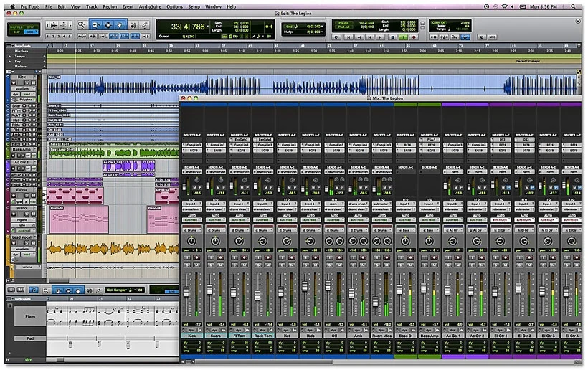Expand the Key ruler
Viewport: 588px width, 370px height.
10,62
